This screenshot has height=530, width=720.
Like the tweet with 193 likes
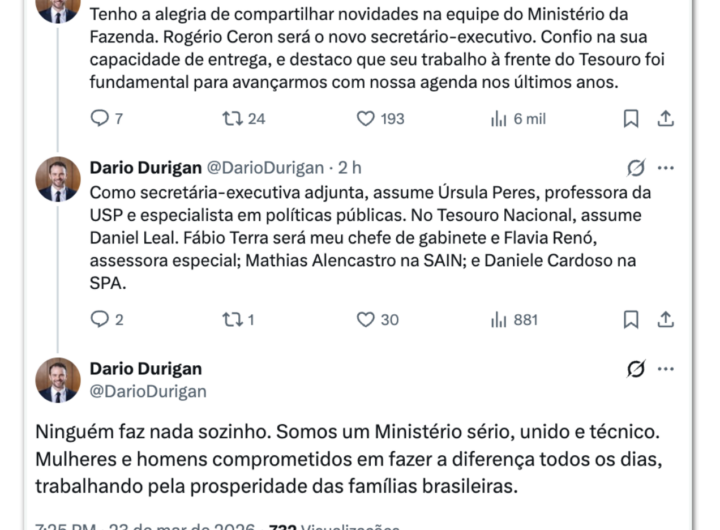click(366, 118)
